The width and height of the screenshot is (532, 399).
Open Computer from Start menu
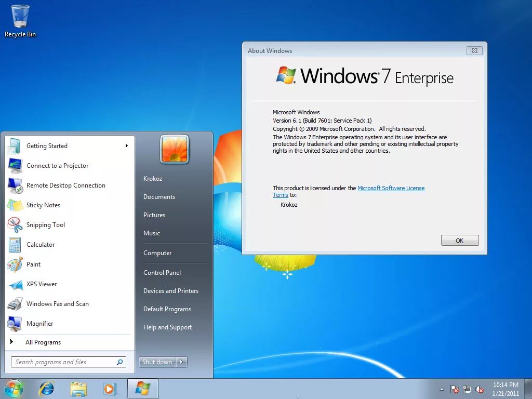pyautogui.click(x=157, y=253)
